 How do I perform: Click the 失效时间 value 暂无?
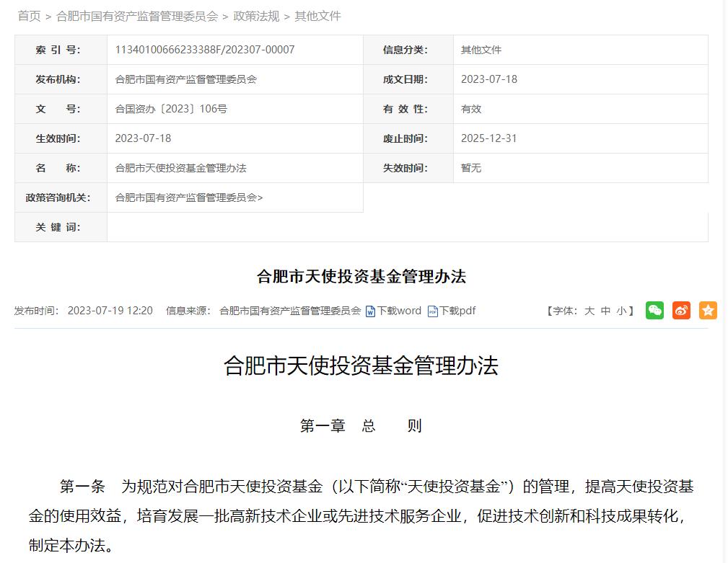pyautogui.click(x=471, y=168)
